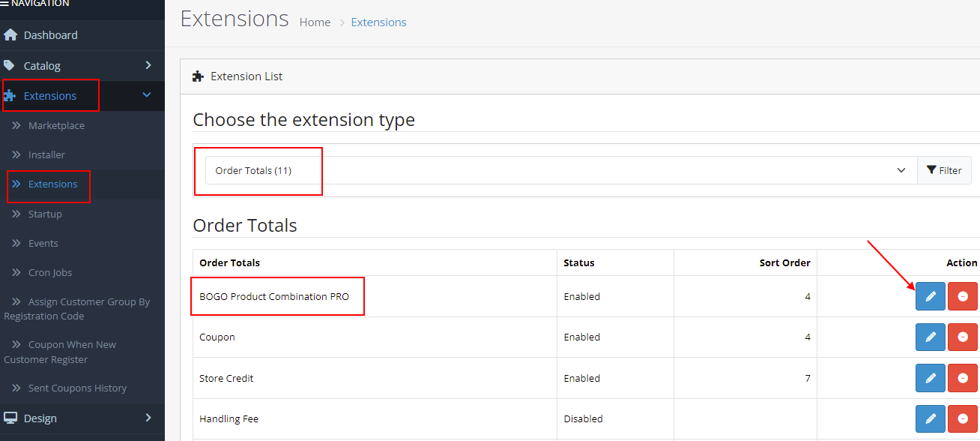This screenshot has width=980, height=441.
Task: Uninstall the Coupon order total
Action: [963, 337]
